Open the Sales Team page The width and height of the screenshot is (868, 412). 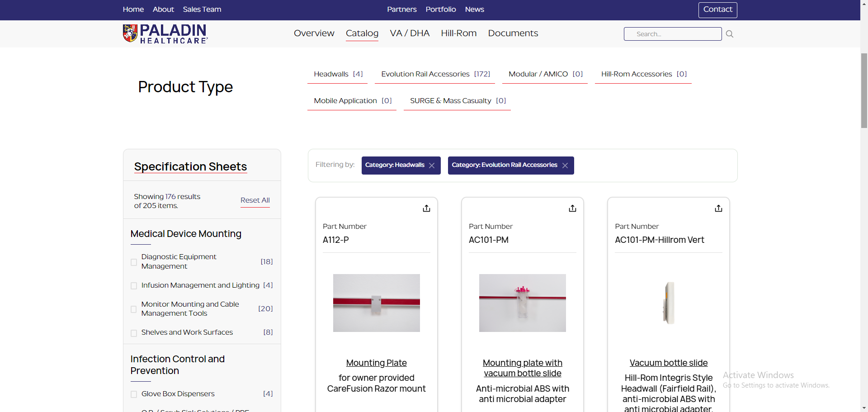pyautogui.click(x=202, y=9)
